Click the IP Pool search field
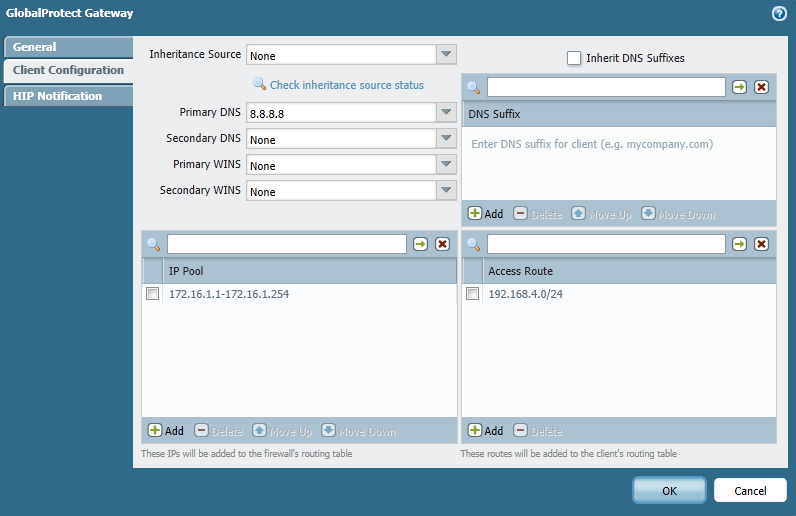The width and height of the screenshot is (796, 516). tap(287, 244)
